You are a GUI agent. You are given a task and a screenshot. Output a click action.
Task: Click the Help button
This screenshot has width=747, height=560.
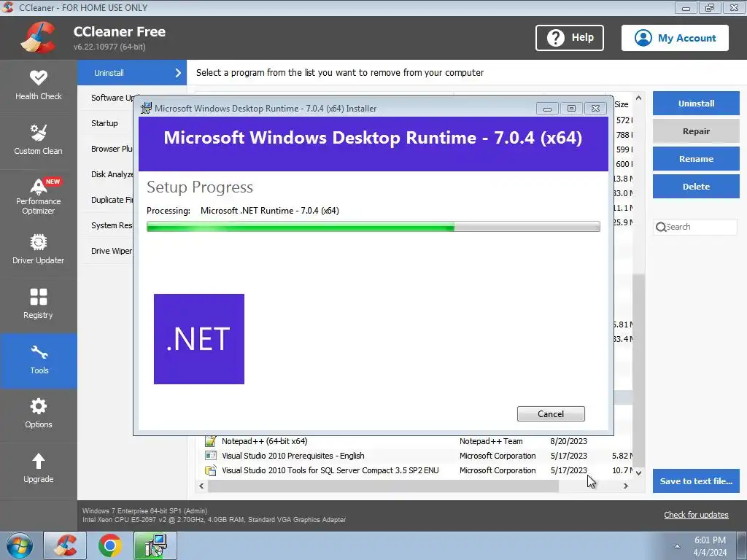tap(570, 38)
